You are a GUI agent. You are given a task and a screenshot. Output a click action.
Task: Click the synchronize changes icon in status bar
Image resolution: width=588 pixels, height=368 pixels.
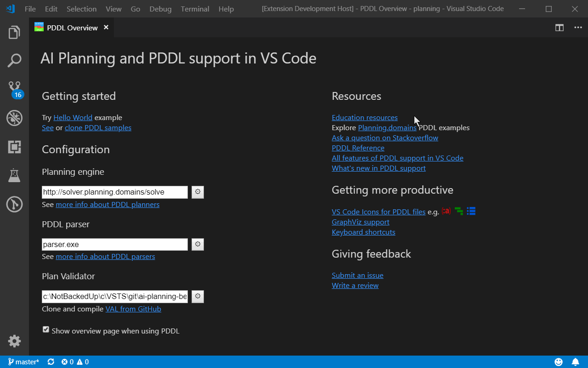pos(51,362)
